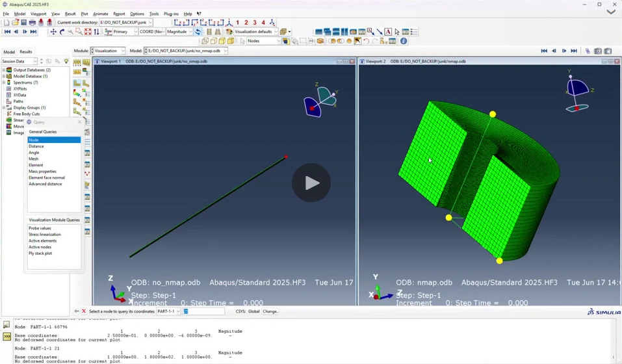Add a text annotation with the A icon
The image size is (622, 364).
coord(388,32)
